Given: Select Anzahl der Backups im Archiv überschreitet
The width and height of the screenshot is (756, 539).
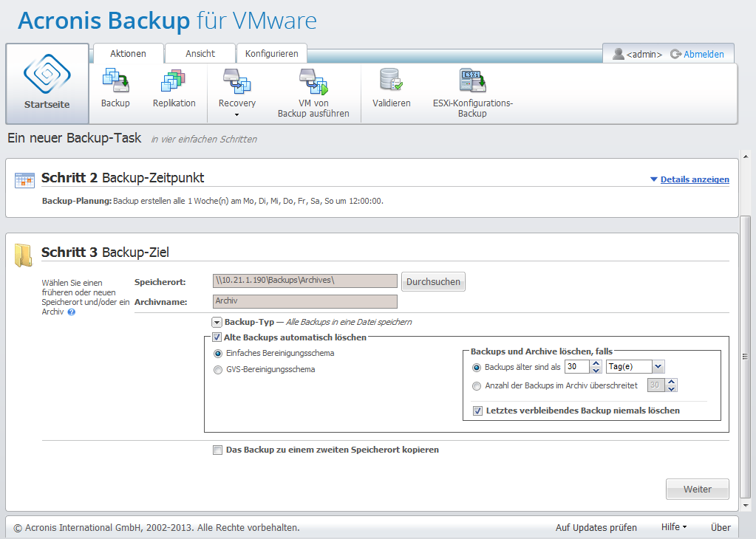Looking at the screenshot, I should pos(477,386).
